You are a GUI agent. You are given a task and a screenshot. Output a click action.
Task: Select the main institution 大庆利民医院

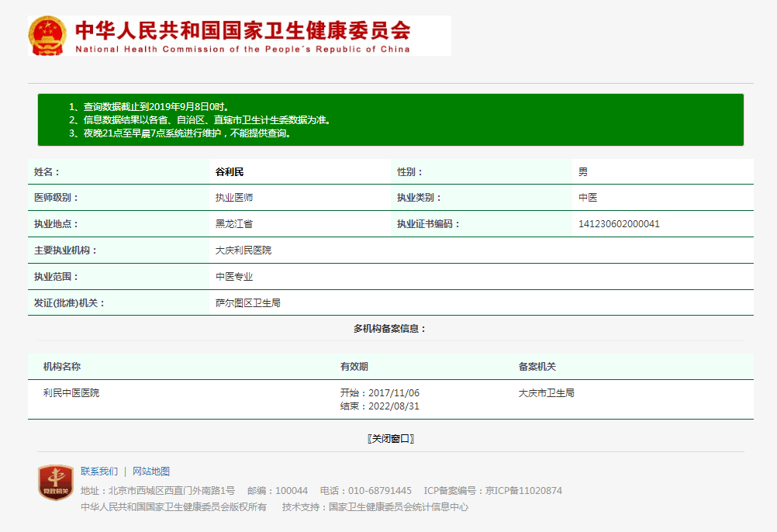coord(243,250)
